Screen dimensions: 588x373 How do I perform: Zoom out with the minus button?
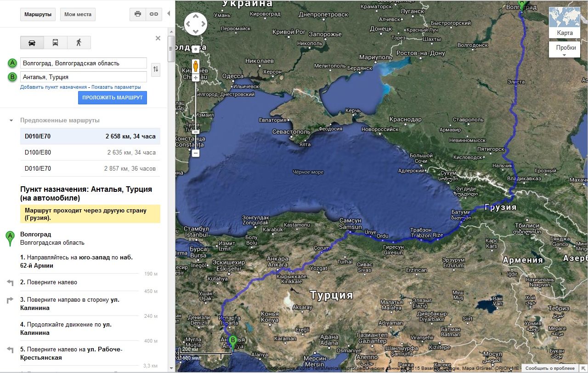196,153
